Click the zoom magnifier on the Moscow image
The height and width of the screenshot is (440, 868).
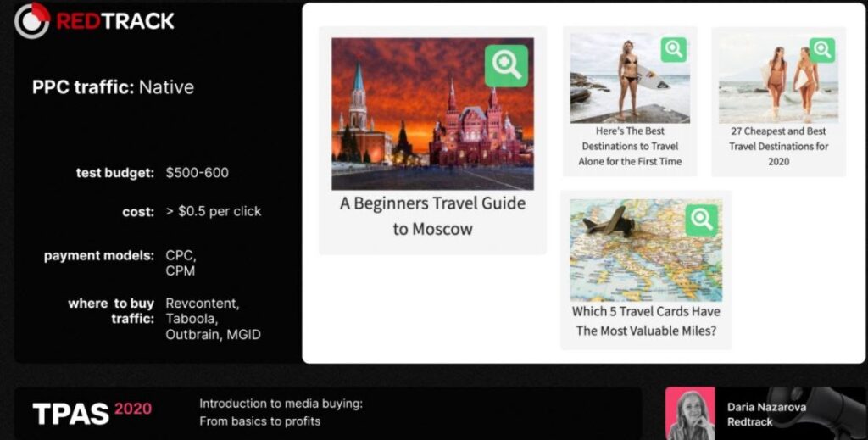[x=506, y=66]
